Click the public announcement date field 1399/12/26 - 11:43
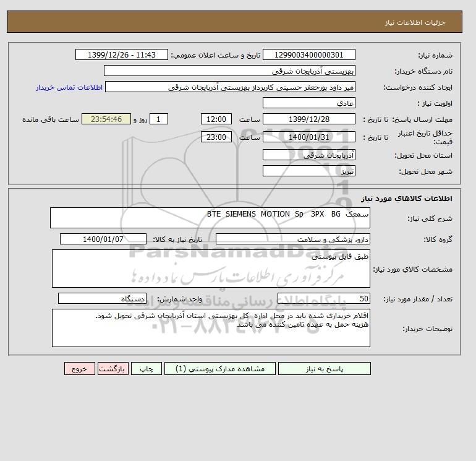This screenshot has width=476, height=461. (x=121, y=54)
